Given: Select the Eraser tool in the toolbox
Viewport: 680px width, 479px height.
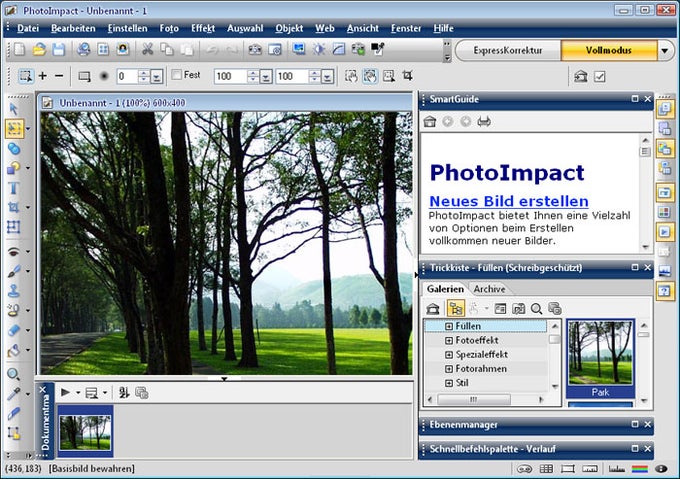Looking at the screenshot, I should pyautogui.click(x=13, y=330).
